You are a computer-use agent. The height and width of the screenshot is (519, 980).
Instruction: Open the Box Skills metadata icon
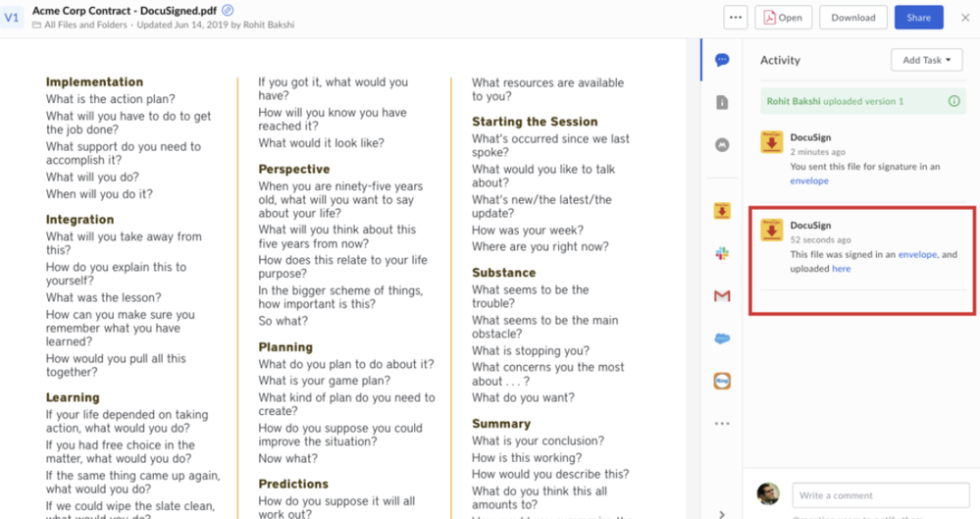pyautogui.click(x=722, y=145)
